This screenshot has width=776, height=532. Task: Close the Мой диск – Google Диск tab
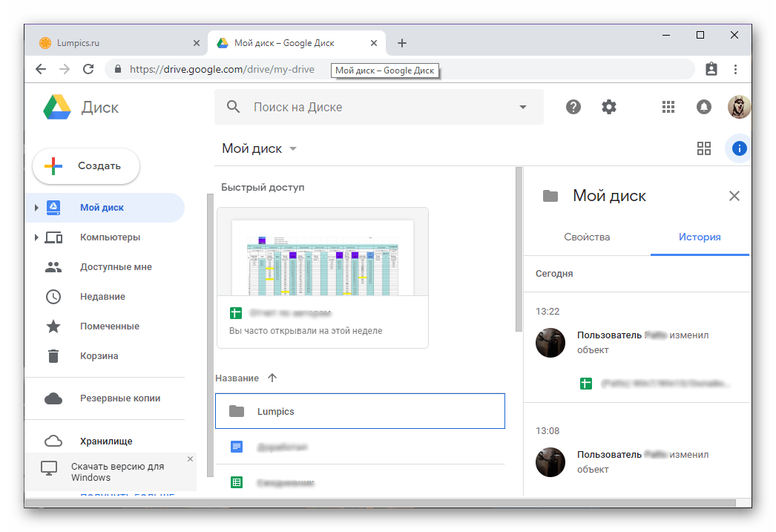tap(374, 43)
